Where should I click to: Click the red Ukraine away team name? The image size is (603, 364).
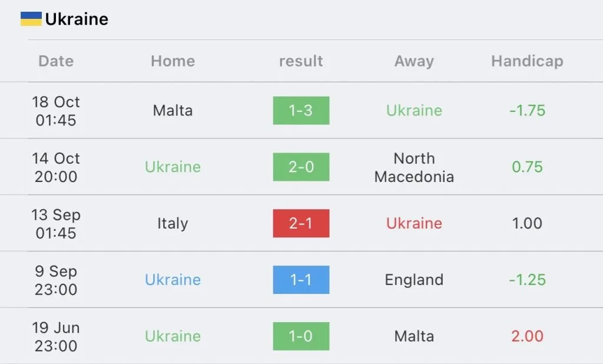(414, 223)
